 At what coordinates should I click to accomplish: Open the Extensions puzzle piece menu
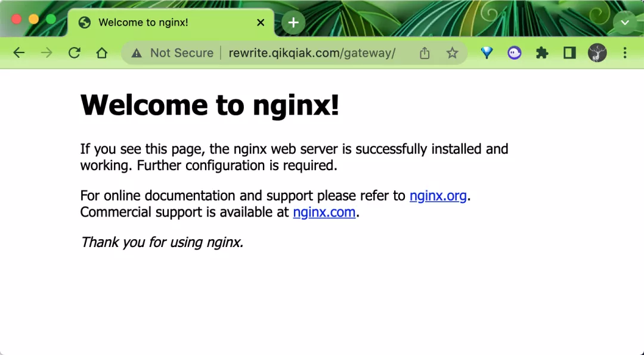541,53
